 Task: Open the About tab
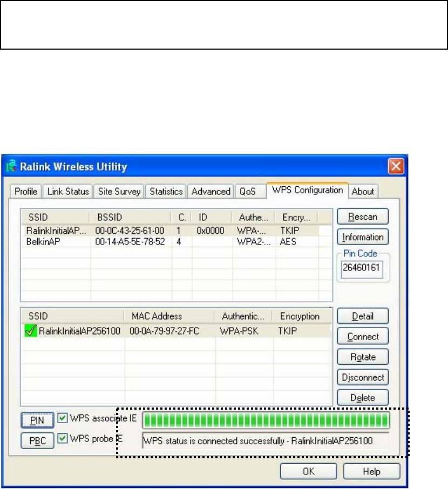point(363,191)
